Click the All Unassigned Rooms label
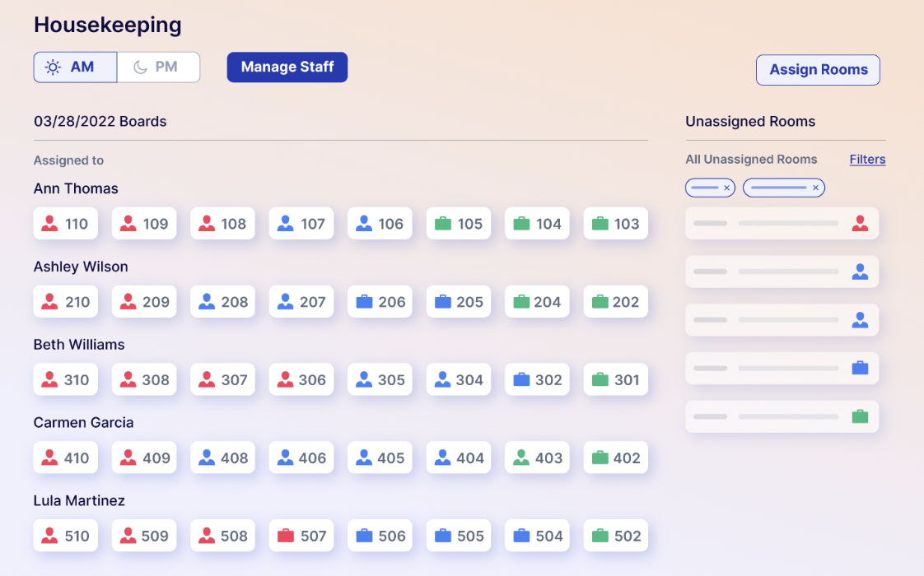This screenshot has width=924, height=576. pyautogui.click(x=751, y=159)
